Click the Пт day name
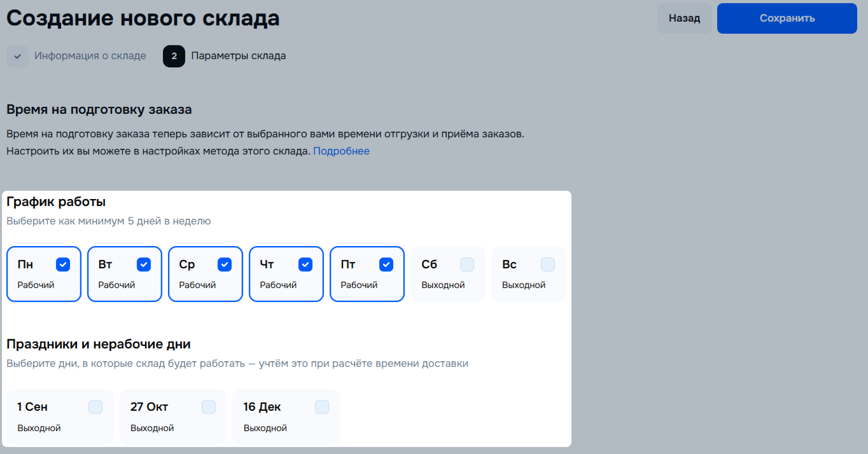Screen dimensions: 868x454 [x=348, y=265]
